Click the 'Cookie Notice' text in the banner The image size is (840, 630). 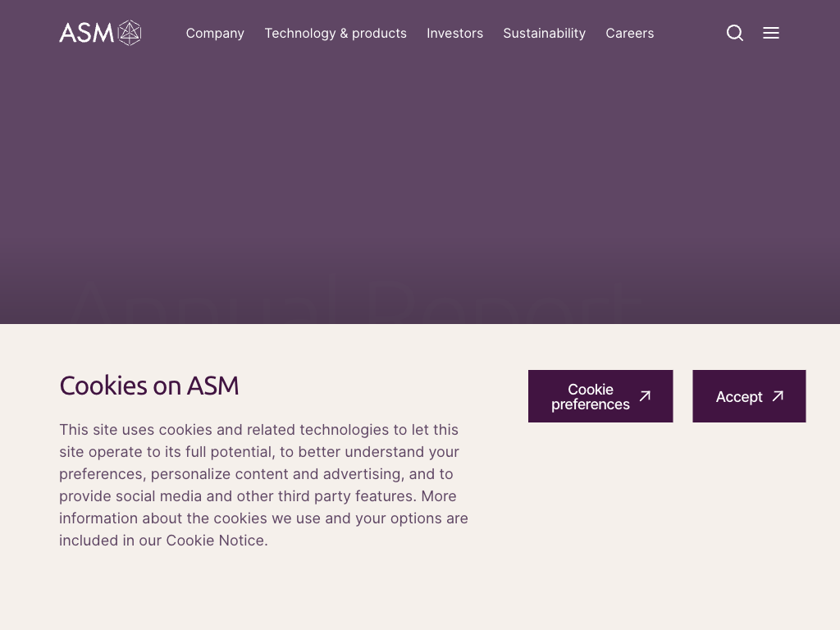[x=216, y=541]
